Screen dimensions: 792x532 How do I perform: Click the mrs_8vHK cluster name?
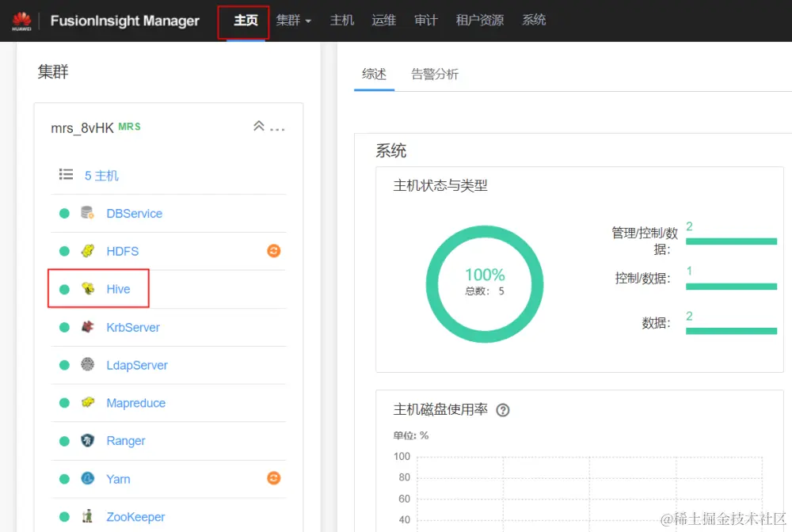point(82,128)
